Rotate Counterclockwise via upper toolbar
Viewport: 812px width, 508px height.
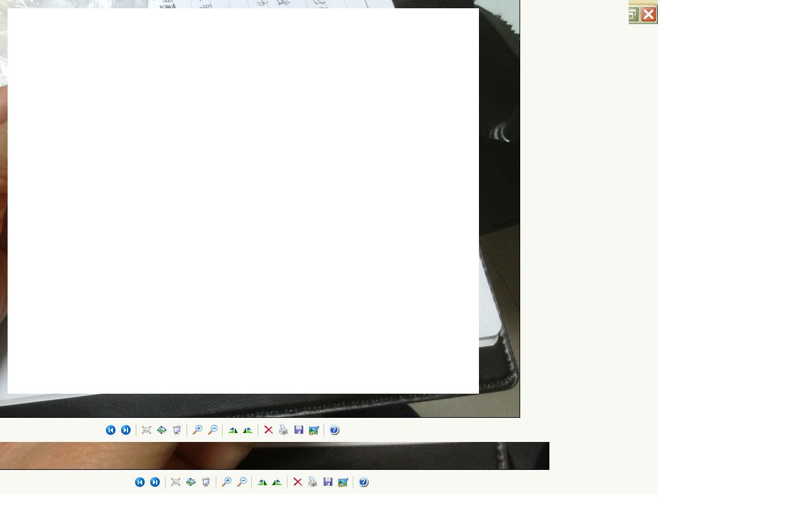click(x=248, y=430)
